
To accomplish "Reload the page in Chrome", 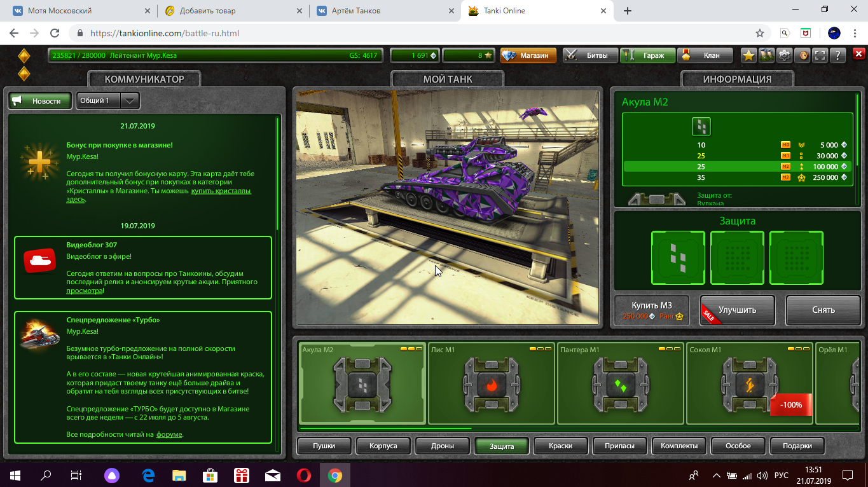I will point(55,33).
